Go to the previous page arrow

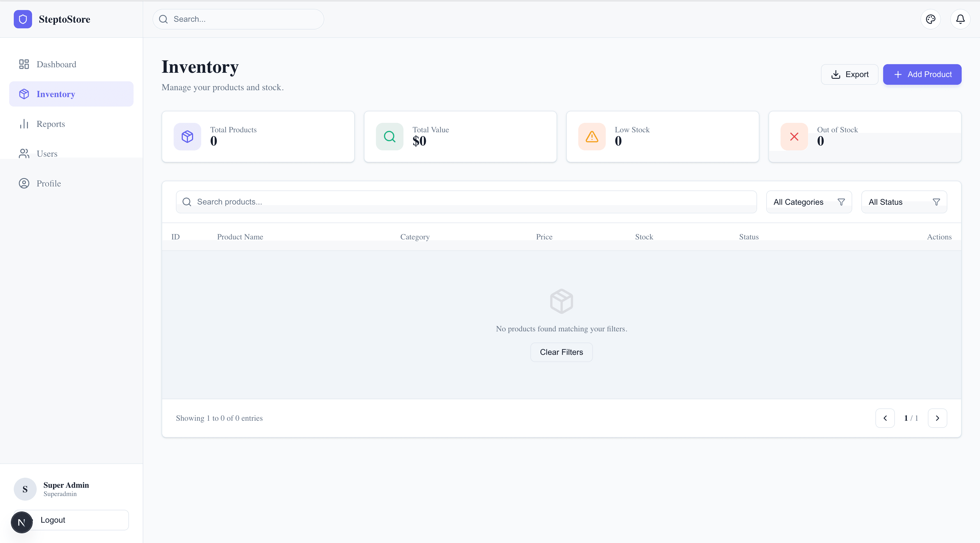885,418
